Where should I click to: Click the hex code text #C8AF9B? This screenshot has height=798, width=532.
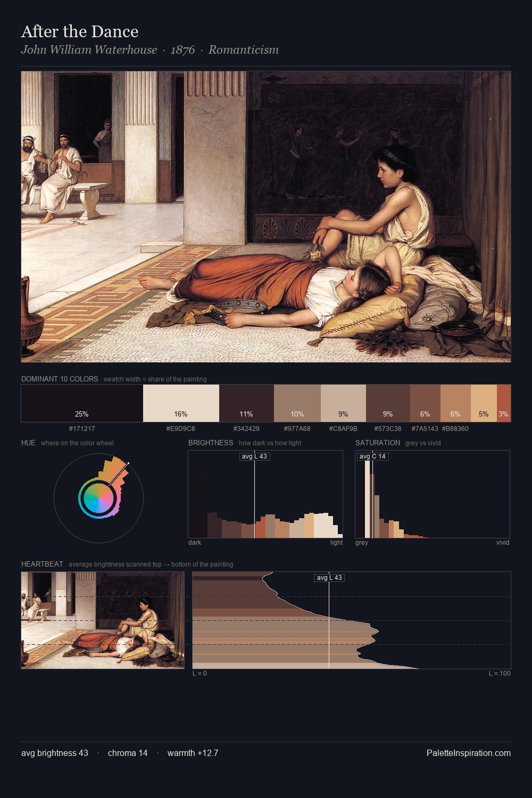point(343,428)
